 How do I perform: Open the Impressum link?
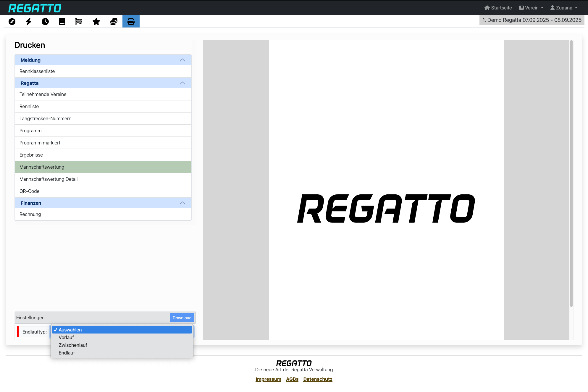click(268, 379)
